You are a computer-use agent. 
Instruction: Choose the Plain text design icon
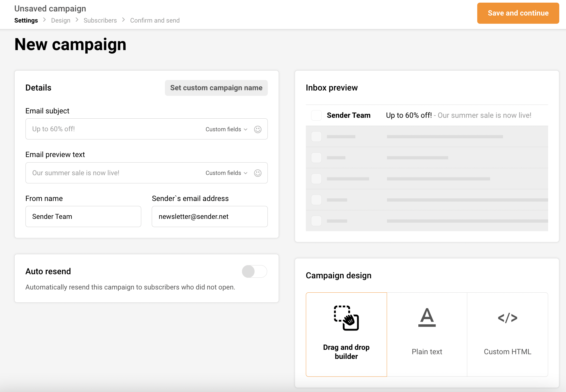(x=427, y=317)
